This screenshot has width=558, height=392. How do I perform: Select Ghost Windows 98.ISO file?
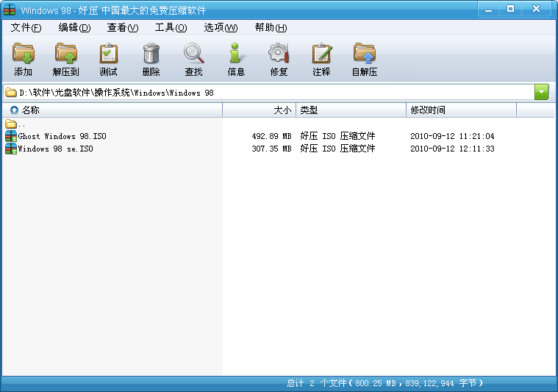coord(62,136)
